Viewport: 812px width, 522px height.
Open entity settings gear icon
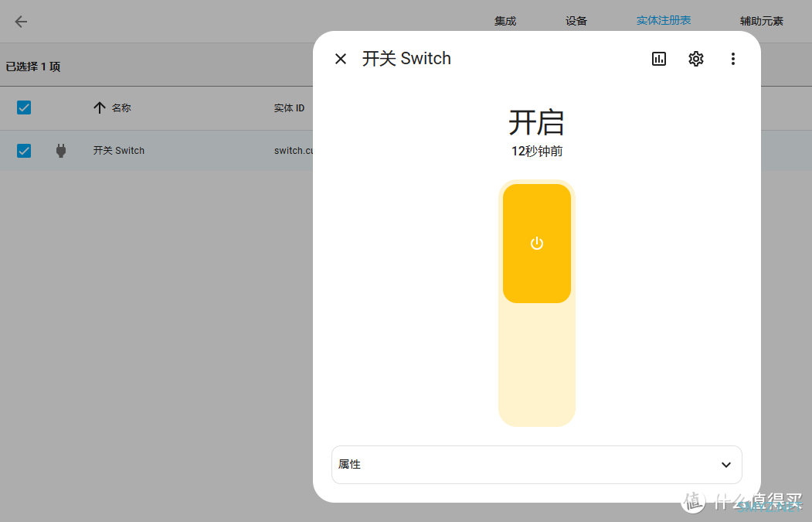pyautogui.click(x=696, y=59)
